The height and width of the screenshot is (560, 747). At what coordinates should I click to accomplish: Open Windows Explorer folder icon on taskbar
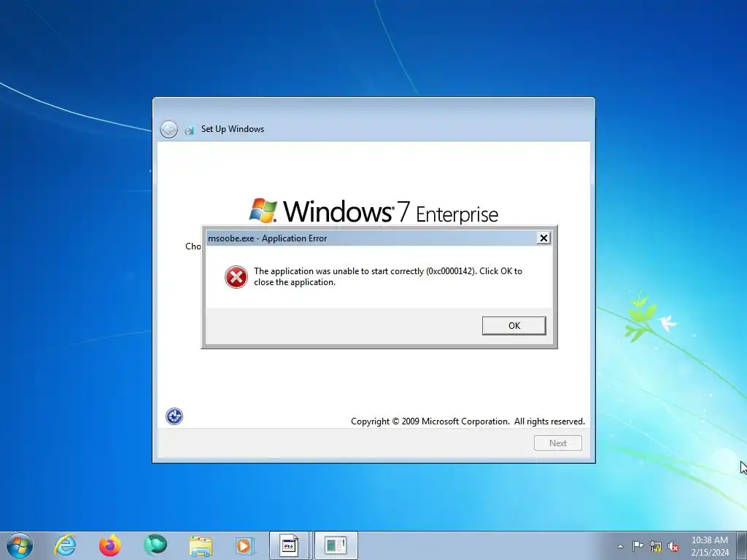[201, 546]
